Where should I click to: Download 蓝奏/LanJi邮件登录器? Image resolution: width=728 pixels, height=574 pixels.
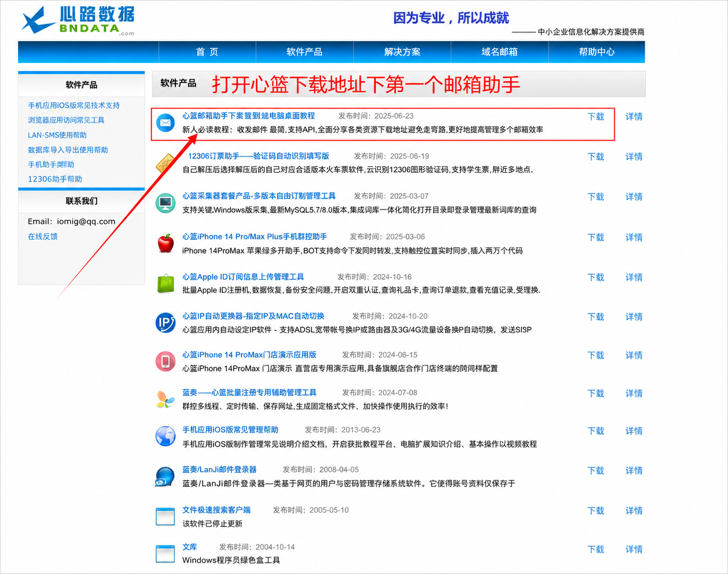coord(596,470)
